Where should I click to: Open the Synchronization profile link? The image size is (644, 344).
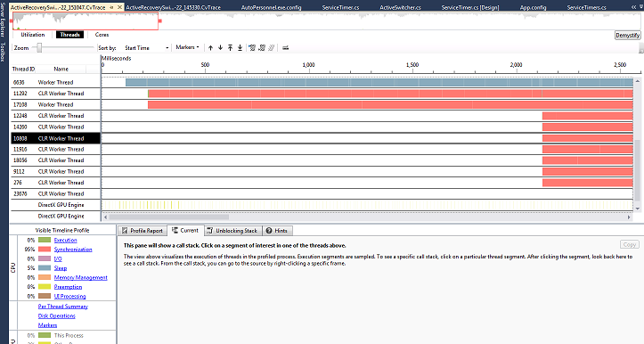[x=73, y=250]
